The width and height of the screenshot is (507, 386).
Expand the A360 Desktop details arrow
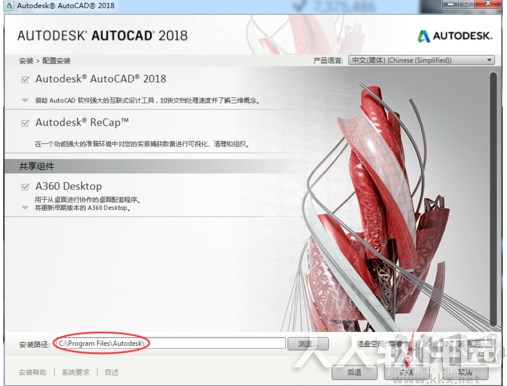(25, 208)
